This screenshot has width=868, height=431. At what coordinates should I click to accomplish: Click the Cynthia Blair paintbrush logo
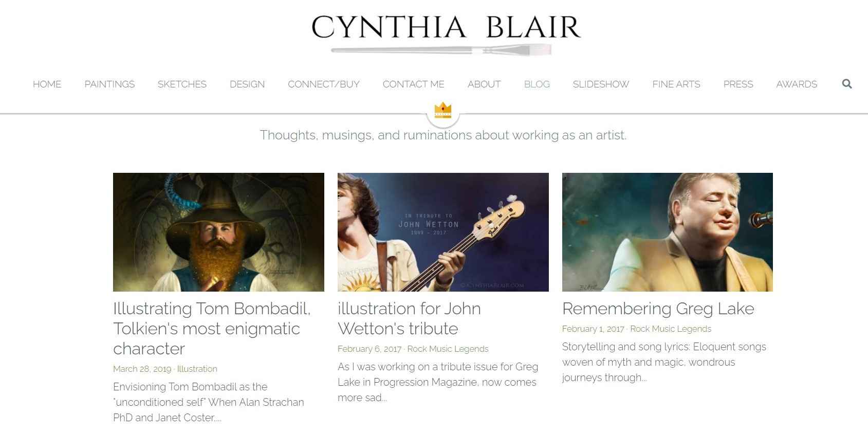445,34
